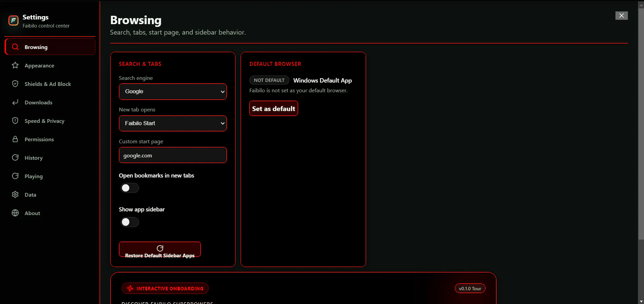Click the Custom start page input field

[x=173, y=155]
